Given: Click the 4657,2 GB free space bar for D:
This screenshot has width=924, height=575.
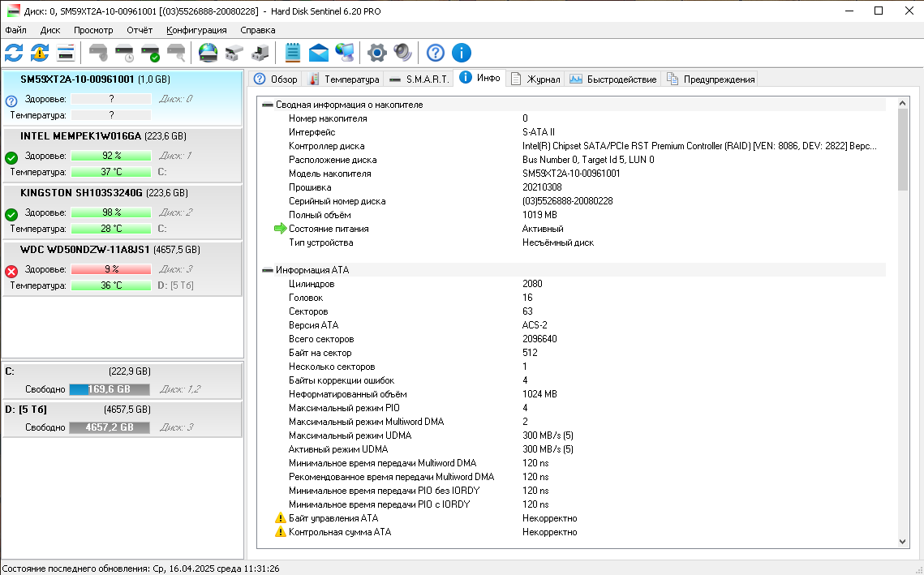Looking at the screenshot, I should point(109,427).
